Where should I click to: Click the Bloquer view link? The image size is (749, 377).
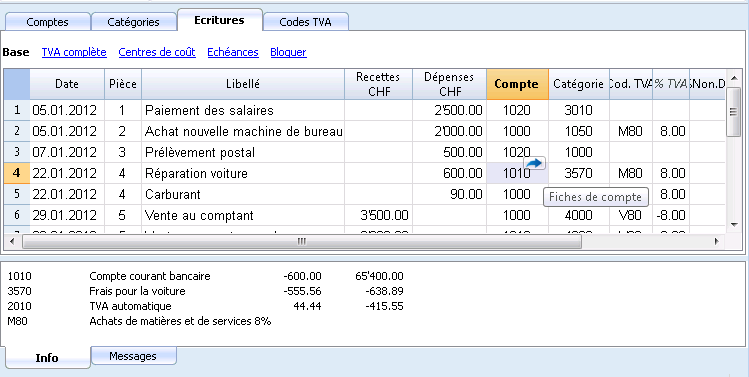pyautogui.click(x=288, y=52)
